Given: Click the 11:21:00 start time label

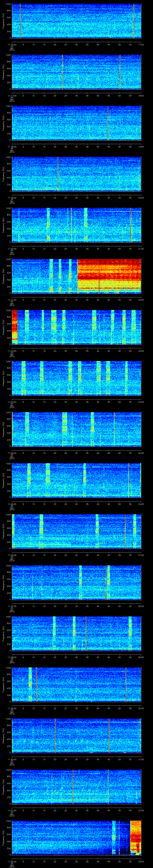Looking at the screenshot, I should [x=12, y=300].
